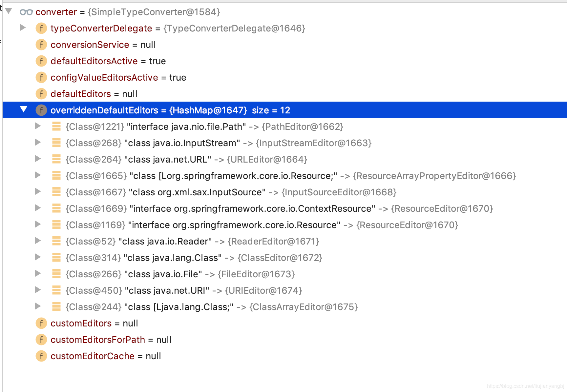Viewport: 567px width, 392px height.
Task: Select the ResourceArrayPropertyEditor entry row
Action: point(290,176)
